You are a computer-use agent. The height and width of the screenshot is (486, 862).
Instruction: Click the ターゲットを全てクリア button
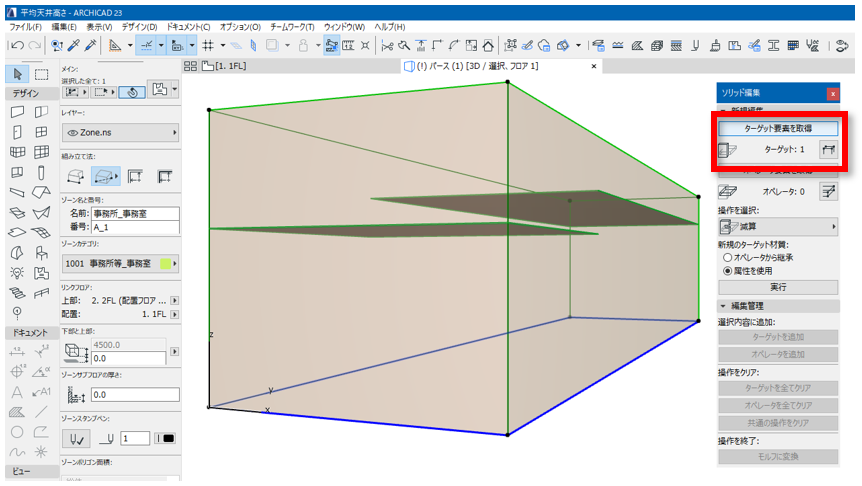778,388
